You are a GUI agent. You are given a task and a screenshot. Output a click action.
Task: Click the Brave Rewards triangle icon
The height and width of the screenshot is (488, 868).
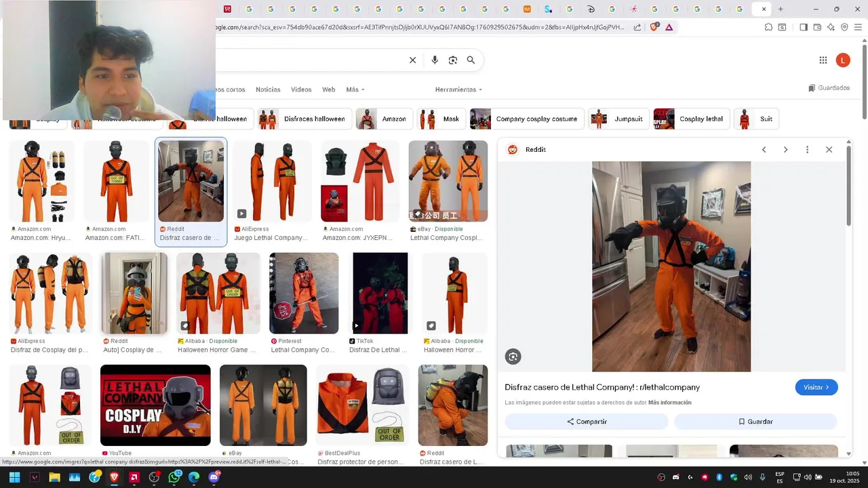pyautogui.click(x=669, y=27)
